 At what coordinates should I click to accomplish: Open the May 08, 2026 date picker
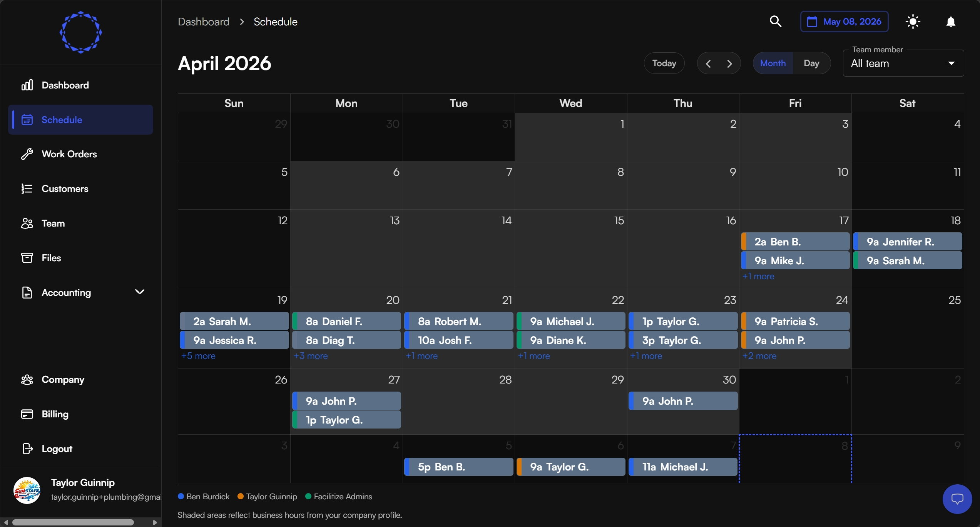coord(845,22)
